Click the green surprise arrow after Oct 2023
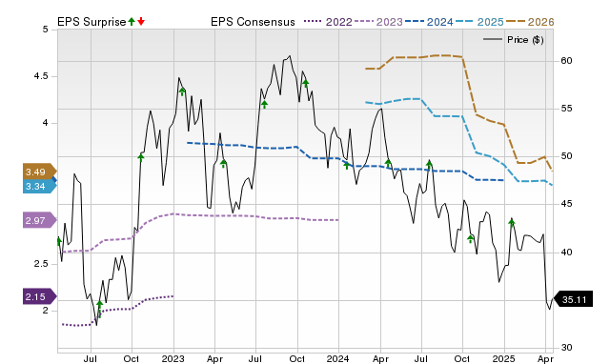 click(306, 83)
